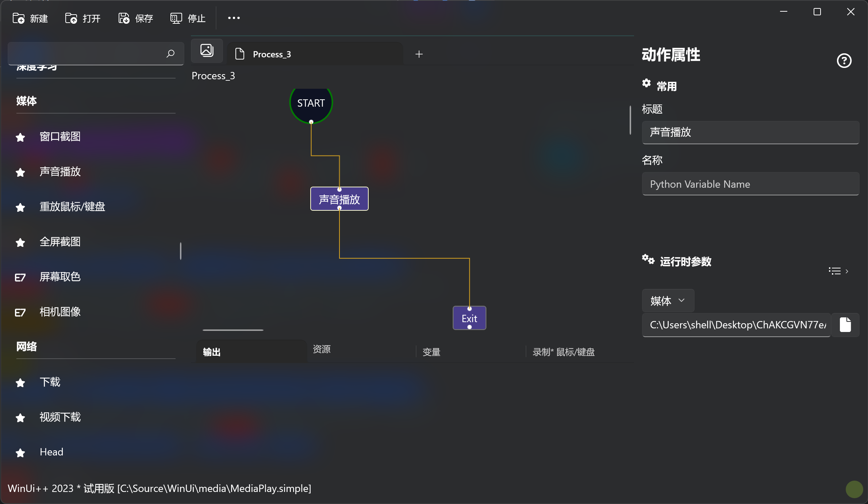The width and height of the screenshot is (868, 504).
Task: Click the search magnifier icon
Action: [x=170, y=54]
